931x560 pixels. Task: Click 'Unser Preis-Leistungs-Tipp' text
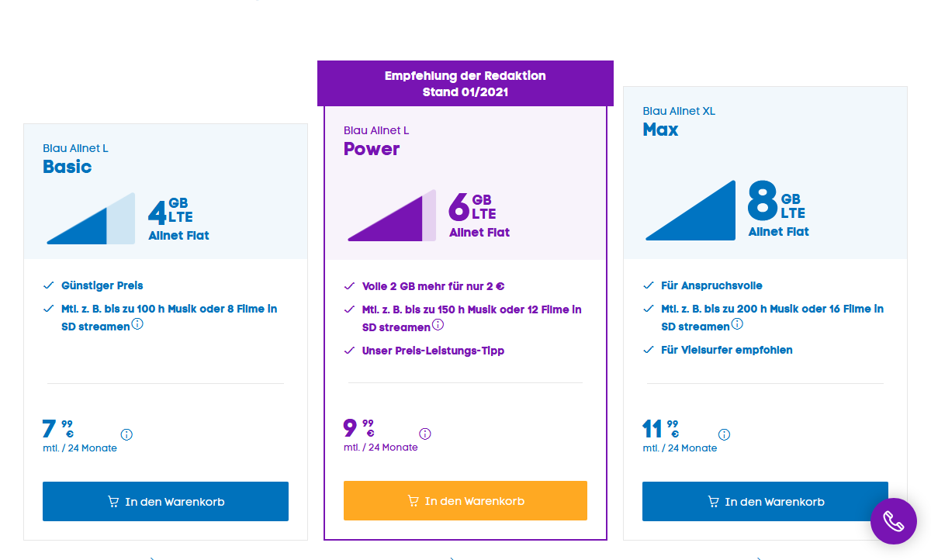pos(433,351)
